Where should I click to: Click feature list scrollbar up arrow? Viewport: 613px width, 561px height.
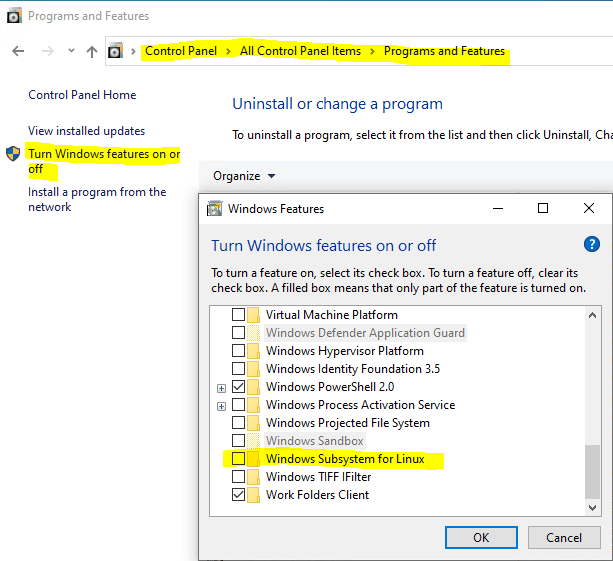point(592,315)
